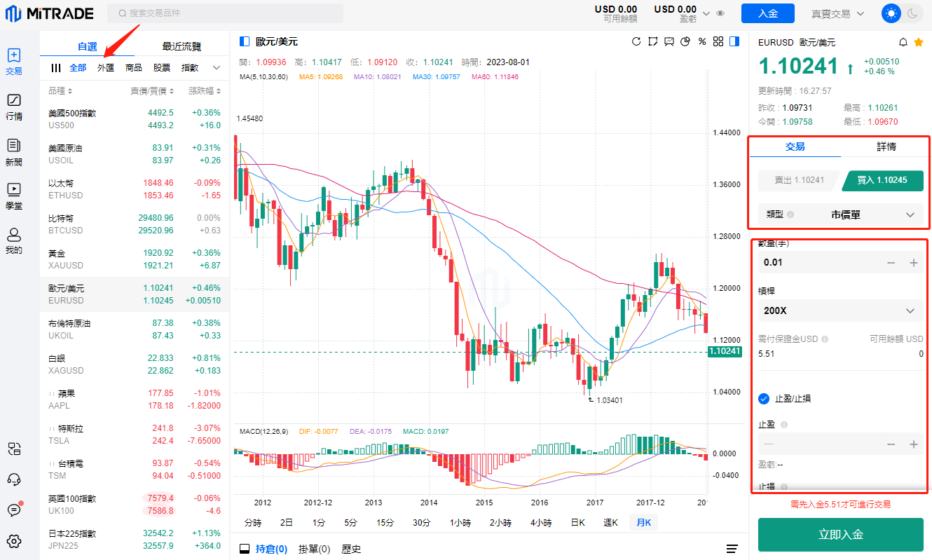
Task: Open the settings gear in sidebar
Action: click(14, 541)
